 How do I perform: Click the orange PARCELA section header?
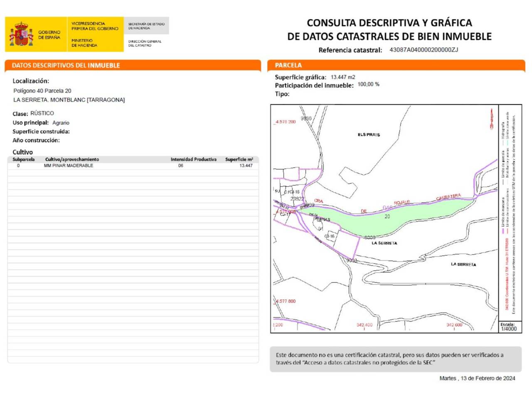coord(288,65)
